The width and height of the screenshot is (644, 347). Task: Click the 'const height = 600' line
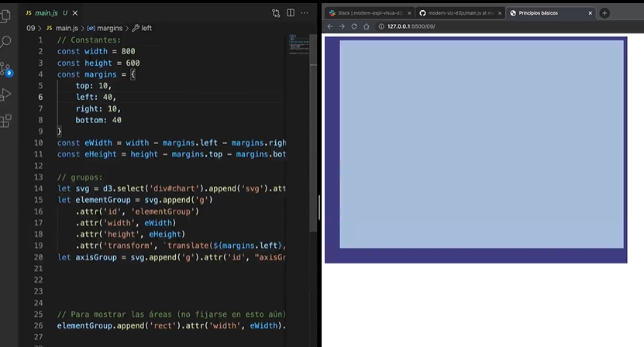[98, 63]
